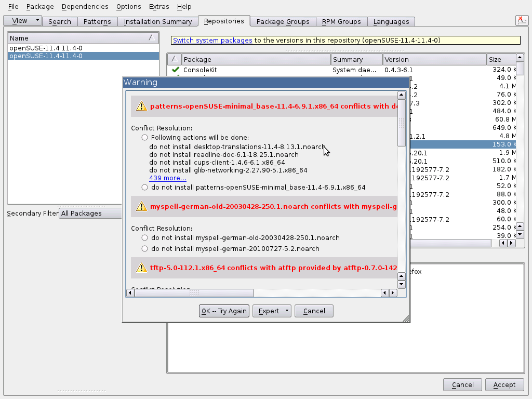Screen dimensions: 532x399
Task: Click OK -- Try Again button
Action: coord(224,311)
